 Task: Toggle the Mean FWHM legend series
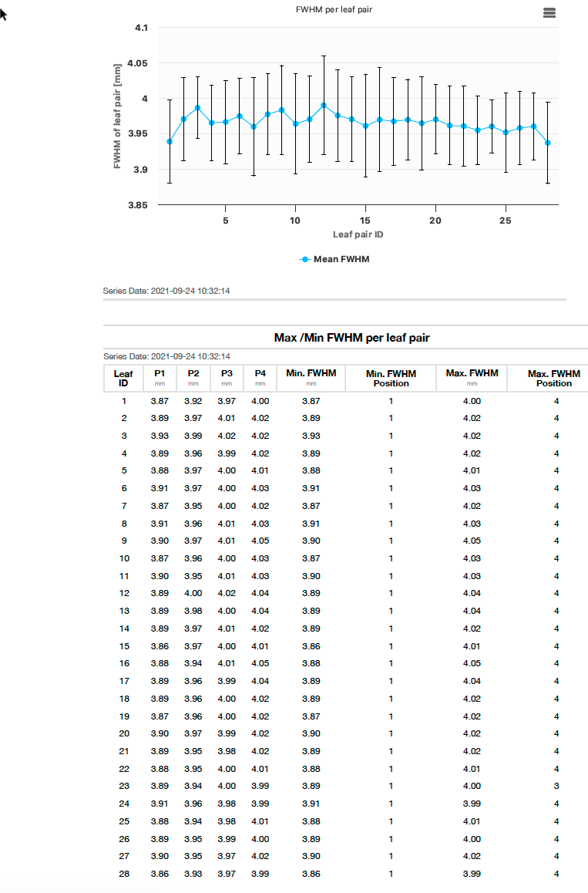341,259
